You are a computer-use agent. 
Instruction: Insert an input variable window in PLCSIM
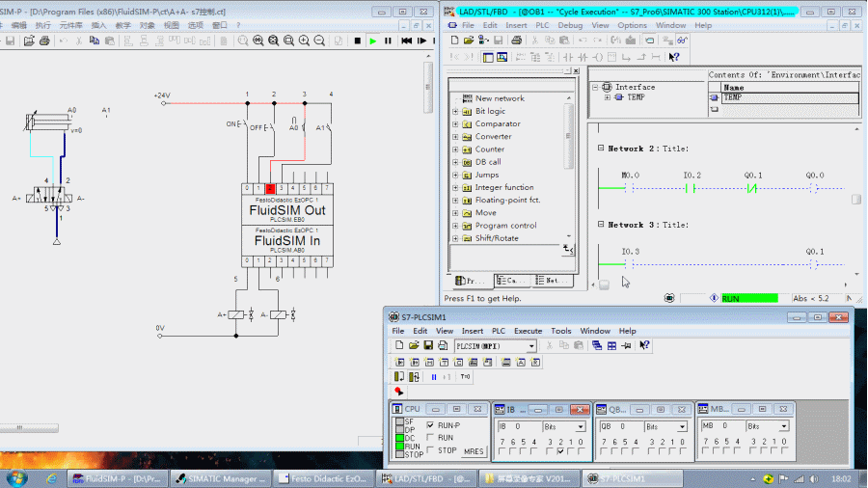[x=399, y=363]
